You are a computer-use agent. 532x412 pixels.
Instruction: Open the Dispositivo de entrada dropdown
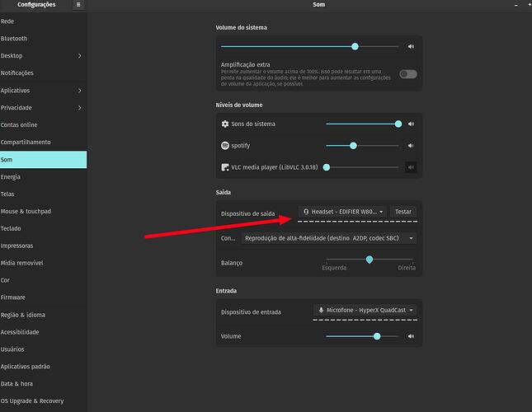(x=365, y=310)
